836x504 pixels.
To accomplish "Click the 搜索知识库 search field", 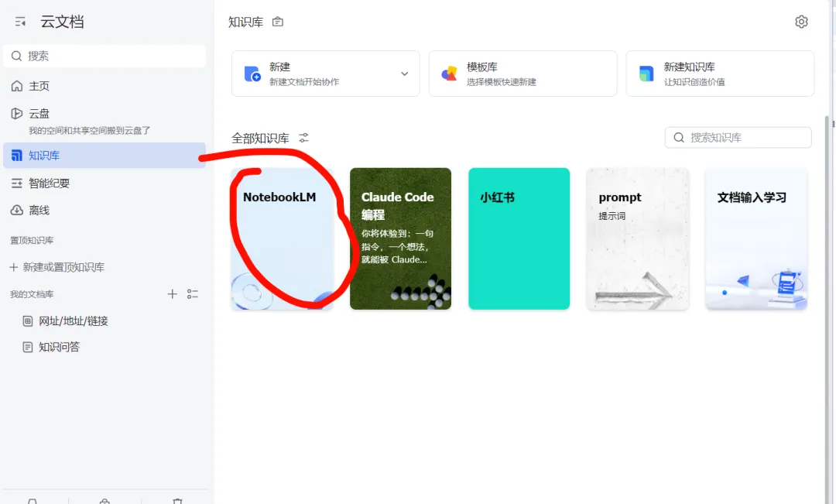I will [738, 138].
